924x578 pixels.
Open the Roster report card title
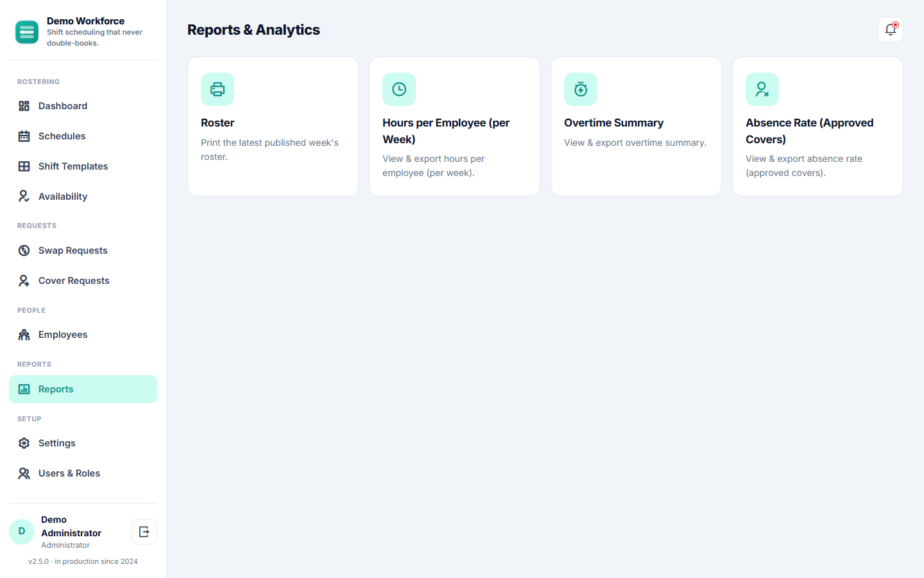pos(218,123)
